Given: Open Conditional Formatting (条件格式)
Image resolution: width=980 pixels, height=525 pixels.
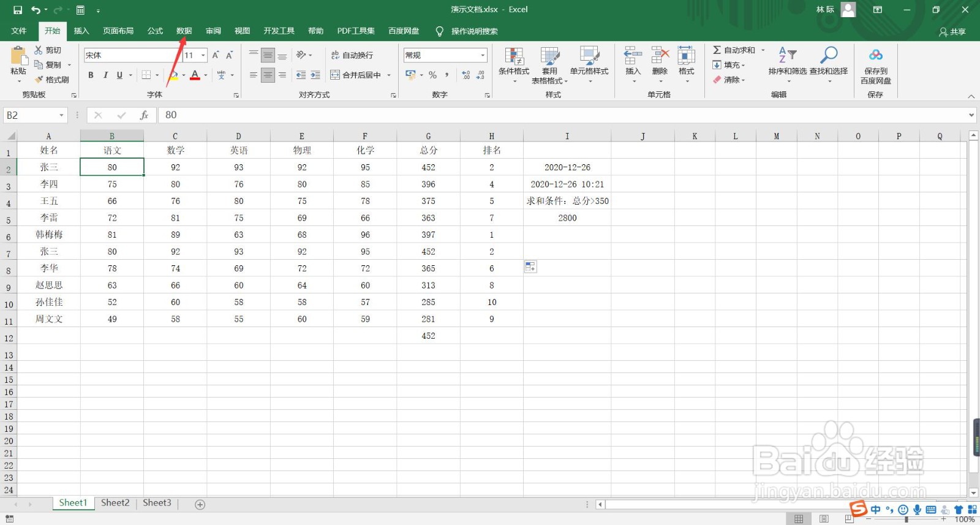Looking at the screenshot, I should pos(514,65).
